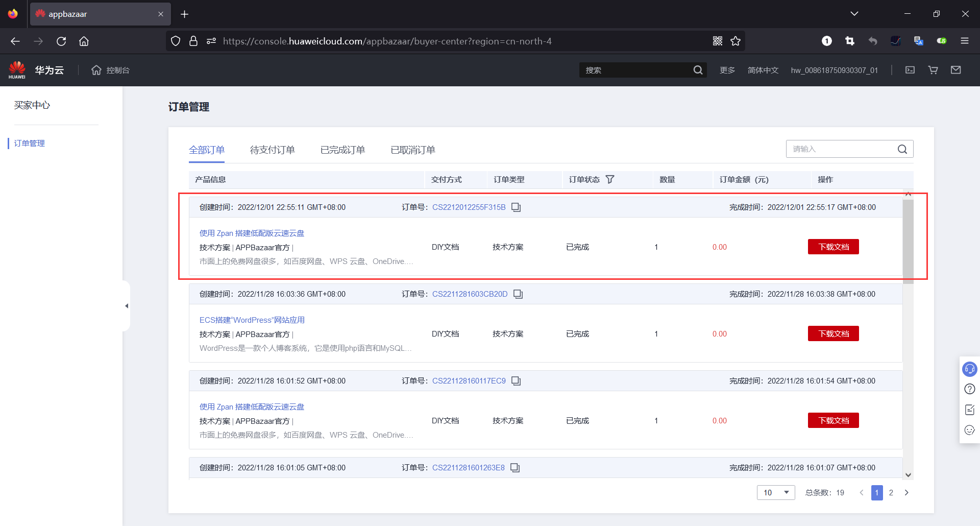
Task: Open the customer service headset icon
Action: (x=969, y=369)
